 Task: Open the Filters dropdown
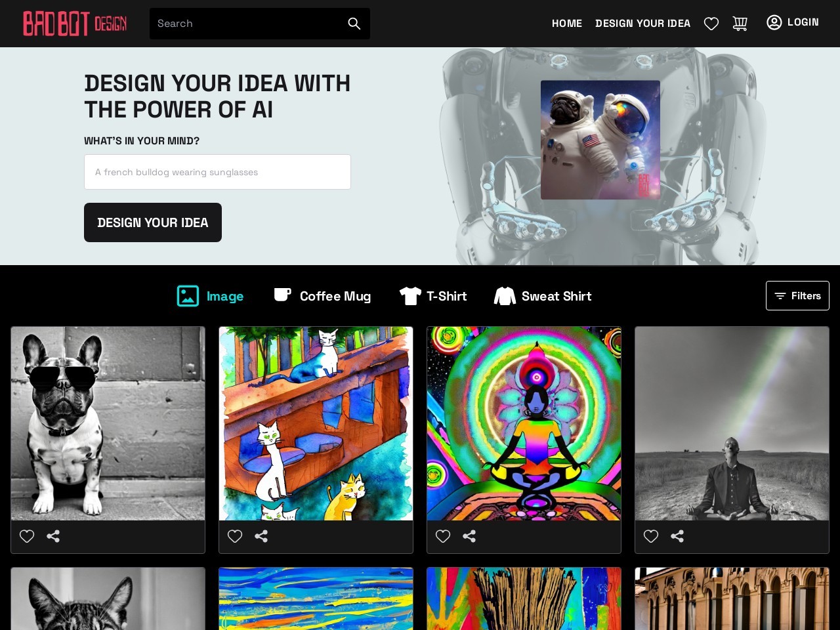click(797, 296)
